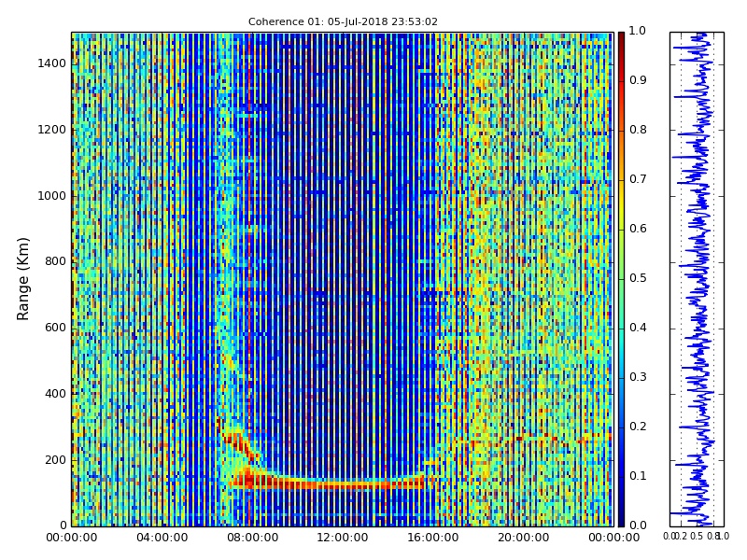Click the colorbar 0.0 label
Screen dimensions: 747x560
pyautogui.click(x=638, y=525)
